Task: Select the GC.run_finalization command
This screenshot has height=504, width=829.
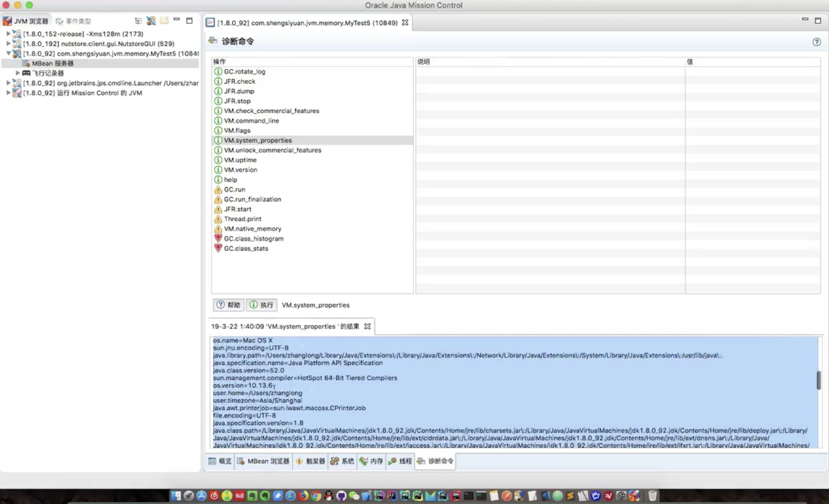Action: click(312, 199)
